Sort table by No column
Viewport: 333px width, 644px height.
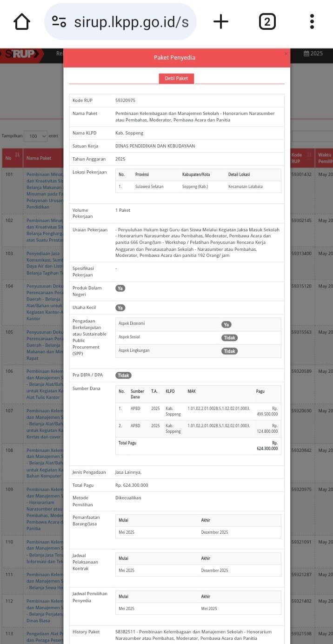12,158
